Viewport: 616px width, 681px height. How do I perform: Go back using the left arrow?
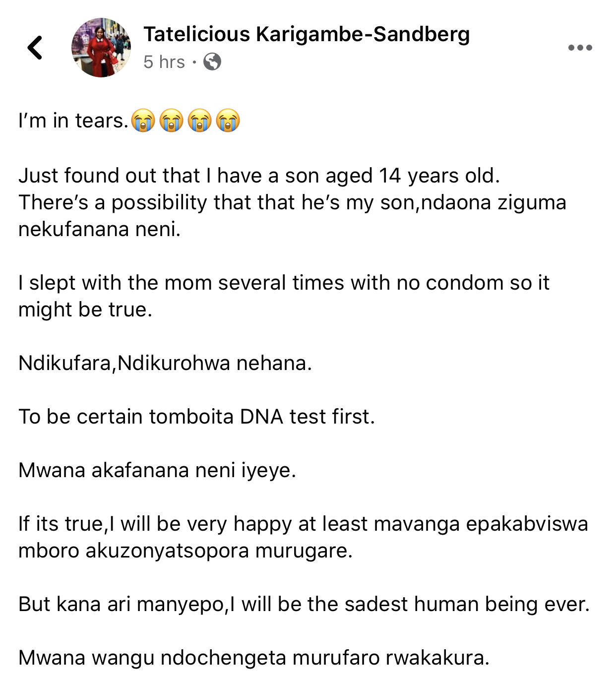click(x=35, y=48)
